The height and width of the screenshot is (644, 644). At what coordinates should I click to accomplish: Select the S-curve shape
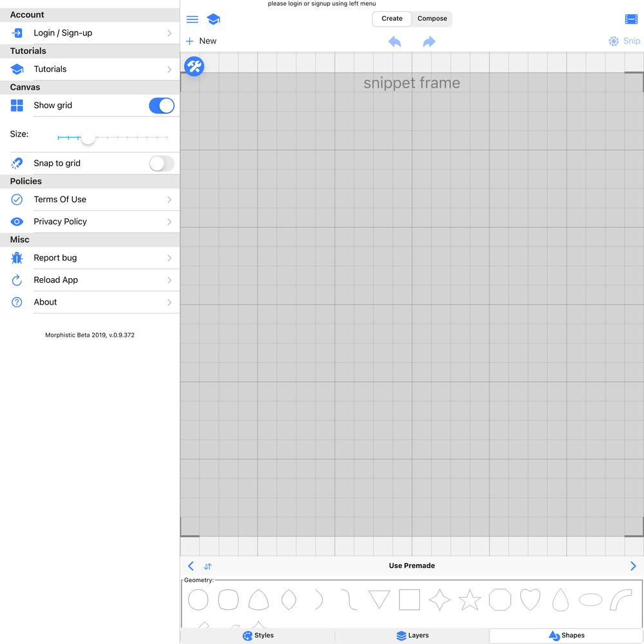[349, 600]
